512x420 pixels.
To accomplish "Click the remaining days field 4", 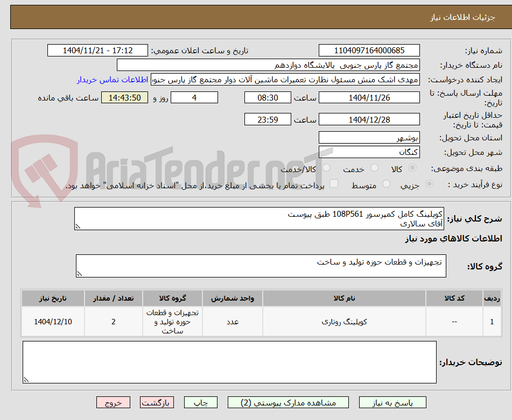I will [x=194, y=97].
